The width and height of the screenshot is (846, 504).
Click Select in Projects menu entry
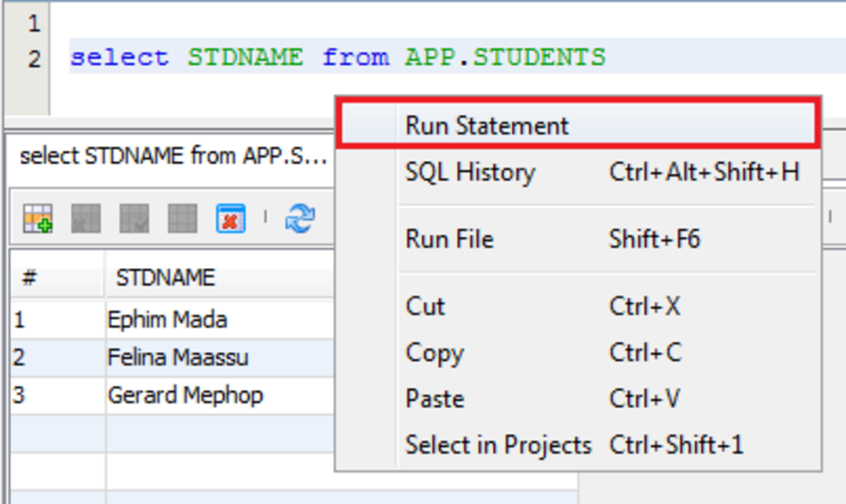coord(498,445)
